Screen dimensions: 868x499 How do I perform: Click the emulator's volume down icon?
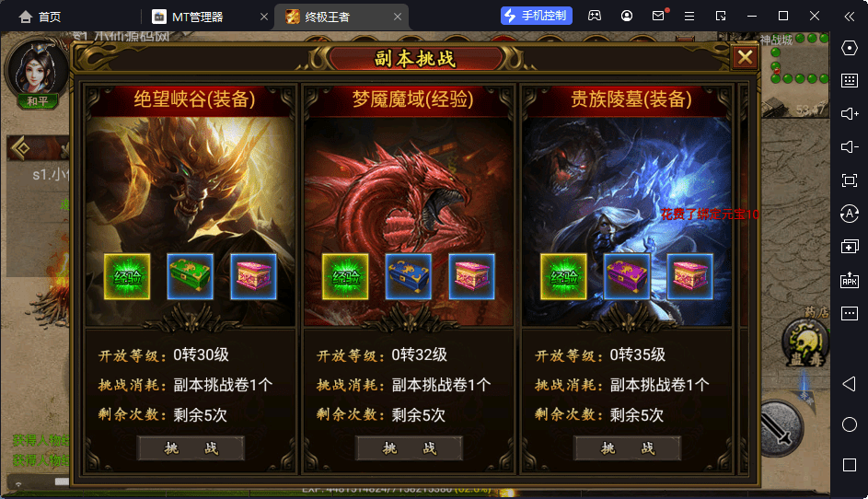[x=850, y=146]
